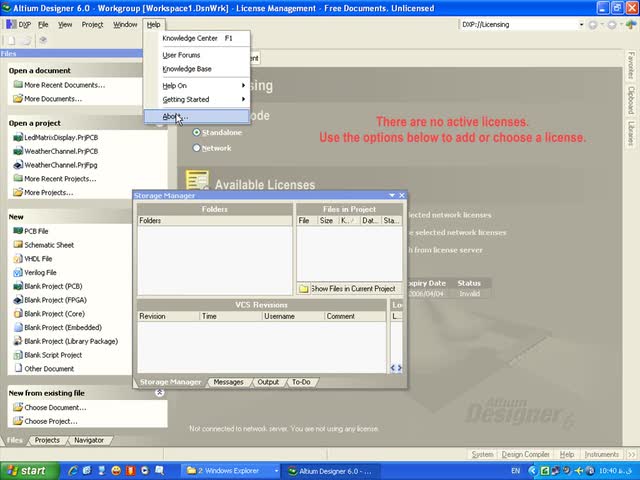640x480 pixels.
Task: Click the Available Licenses section icon
Action: [x=197, y=181]
